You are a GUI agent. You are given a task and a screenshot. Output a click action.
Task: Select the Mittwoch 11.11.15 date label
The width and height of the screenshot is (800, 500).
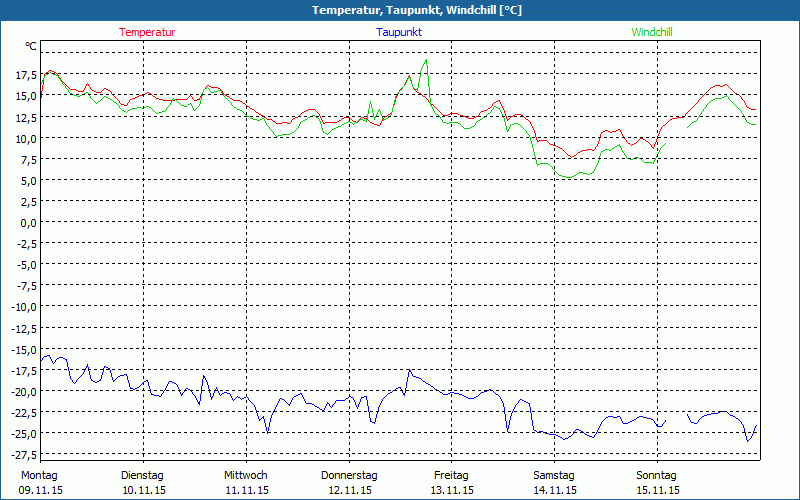(246, 482)
